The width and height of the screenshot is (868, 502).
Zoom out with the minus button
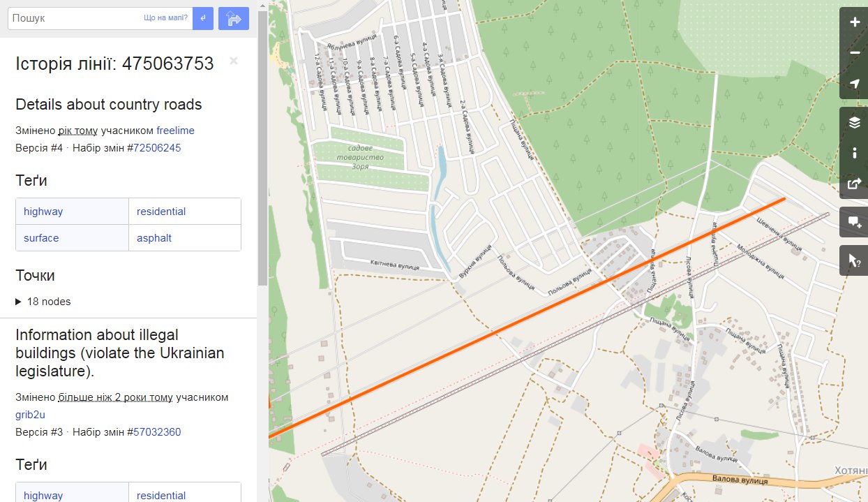pos(854,52)
